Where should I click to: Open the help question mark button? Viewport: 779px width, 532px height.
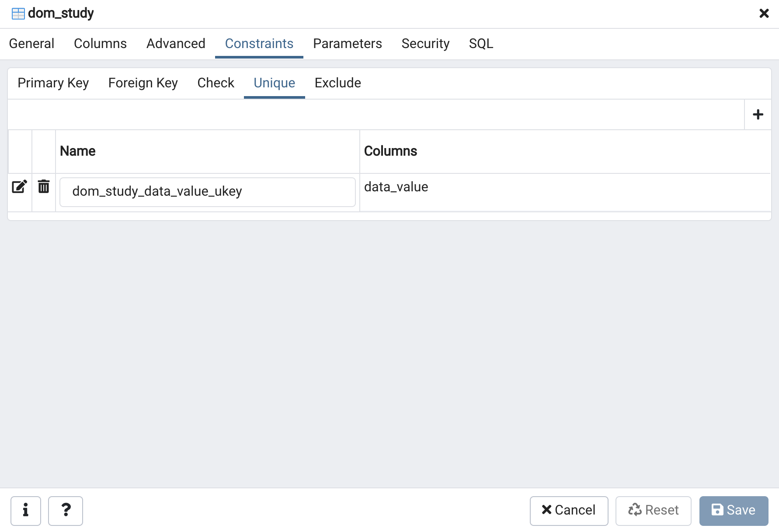pos(66,510)
